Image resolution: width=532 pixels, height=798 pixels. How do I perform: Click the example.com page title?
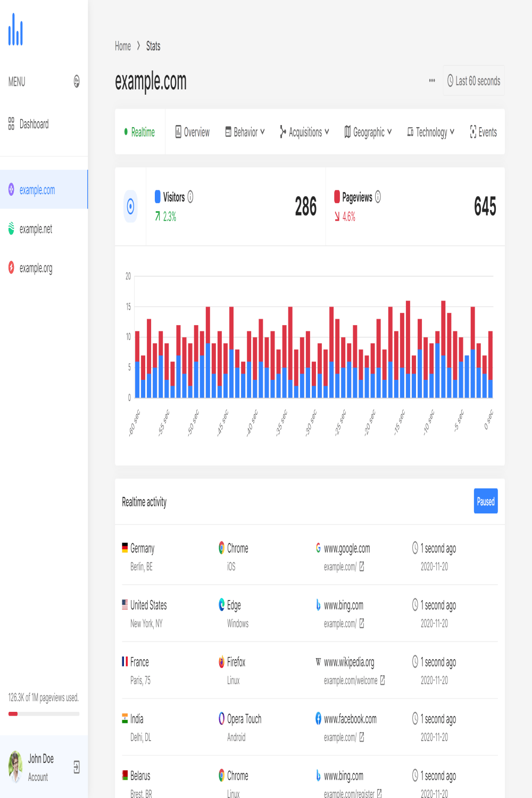(151, 81)
